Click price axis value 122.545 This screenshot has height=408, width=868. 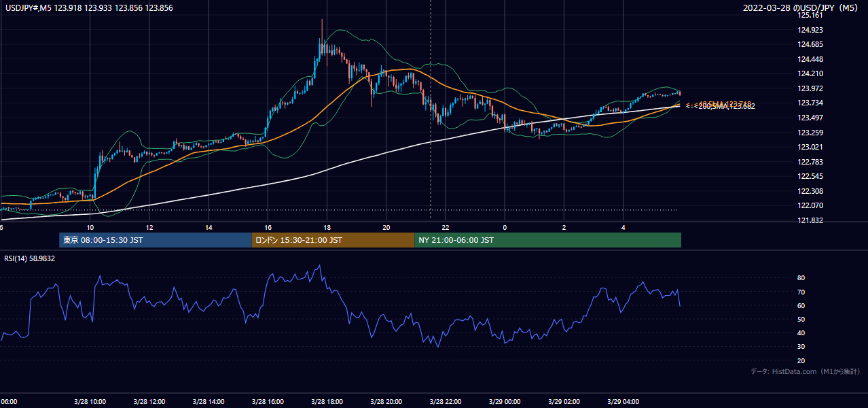[811, 177]
